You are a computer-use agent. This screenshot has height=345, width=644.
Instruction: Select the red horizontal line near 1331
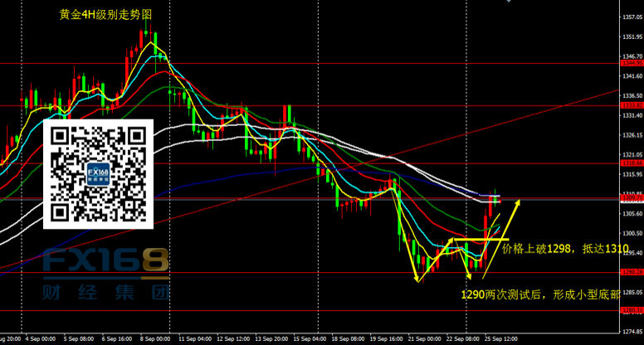click(x=332, y=106)
